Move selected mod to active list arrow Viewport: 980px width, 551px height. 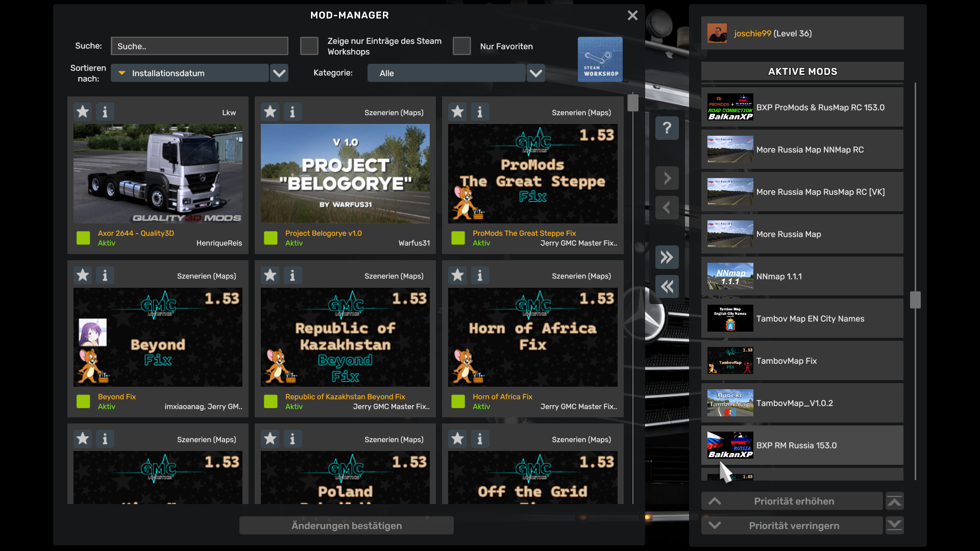(667, 178)
